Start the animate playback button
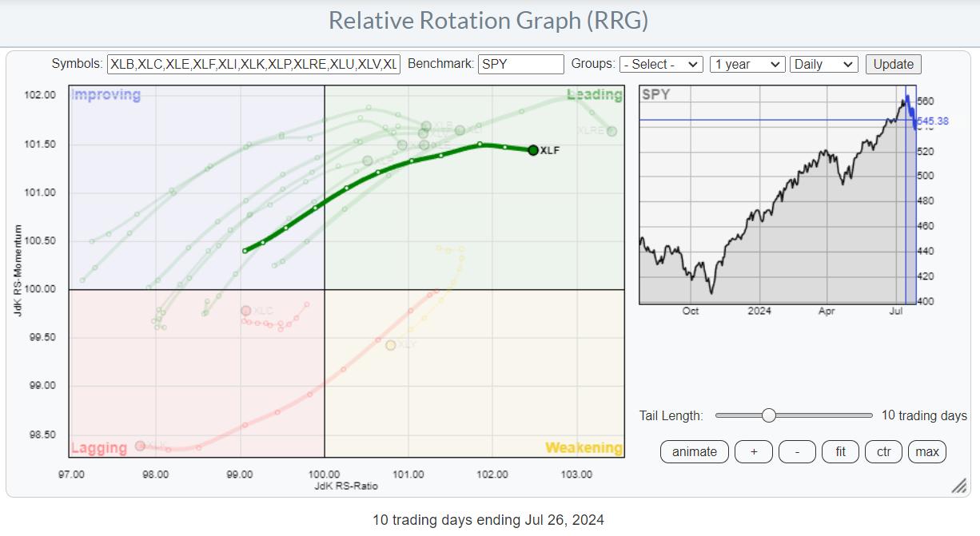This screenshot has width=980, height=536. pyautogui.click(x=694, y=451)
